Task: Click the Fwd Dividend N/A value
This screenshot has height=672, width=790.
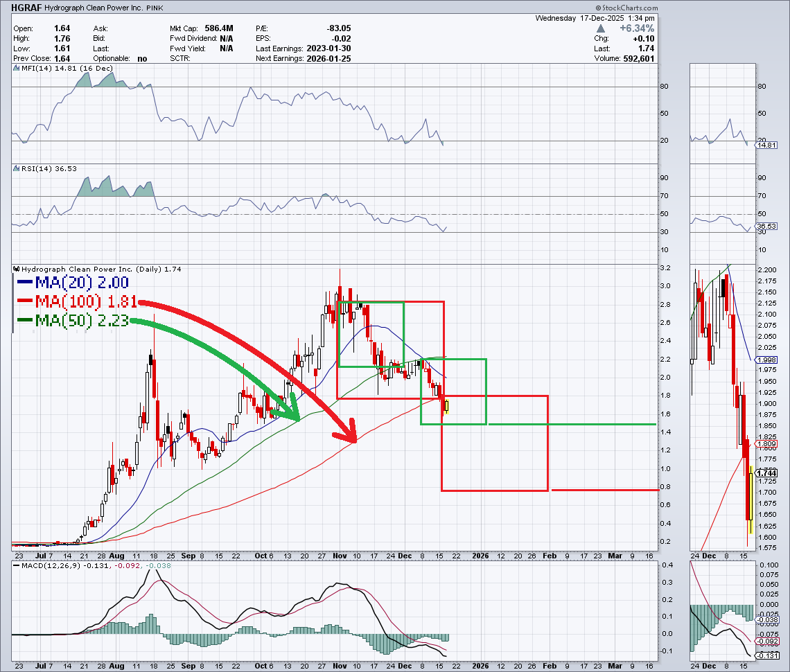Action: [226, 38]
